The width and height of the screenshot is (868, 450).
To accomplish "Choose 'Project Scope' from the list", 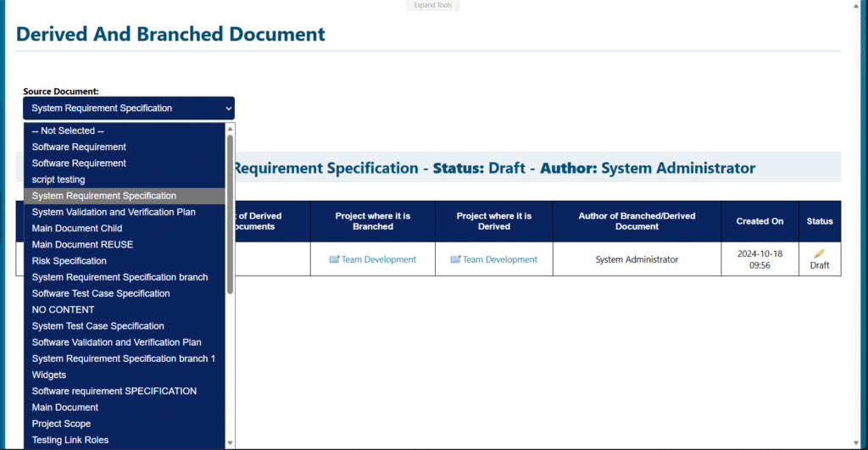I will point(61,424).
